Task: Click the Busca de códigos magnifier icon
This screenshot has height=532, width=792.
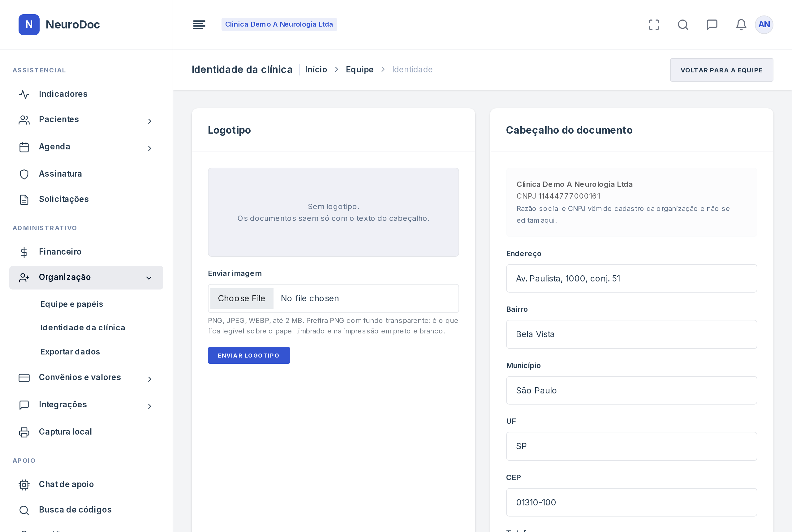Action: (x=24, y=510)
